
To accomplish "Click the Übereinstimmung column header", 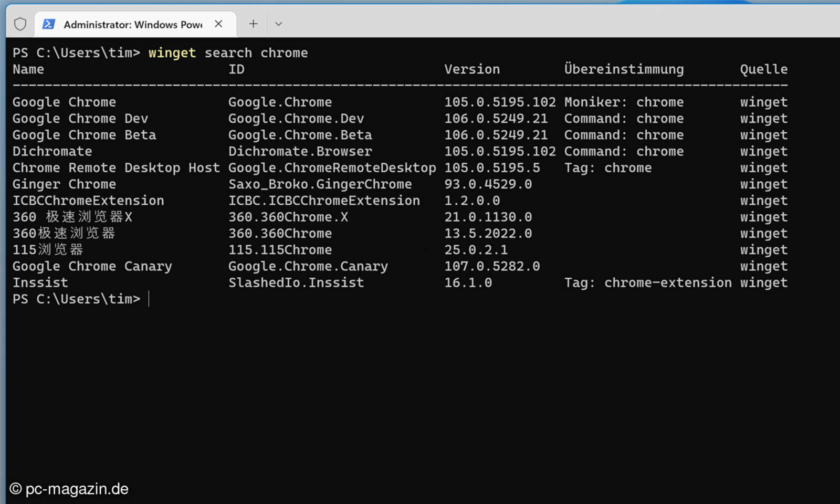I will point(624,69).
